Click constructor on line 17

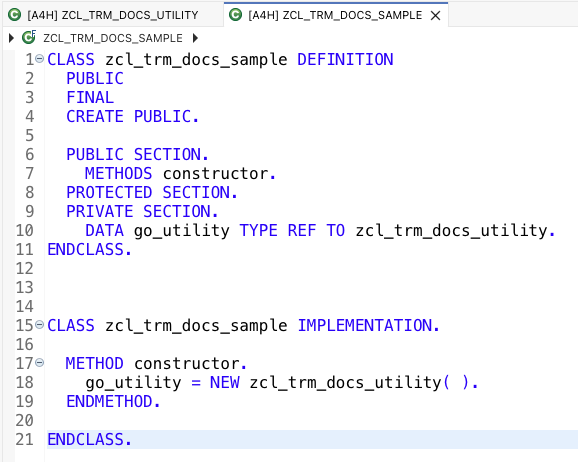pyautogui.click(x=187, y=364)
